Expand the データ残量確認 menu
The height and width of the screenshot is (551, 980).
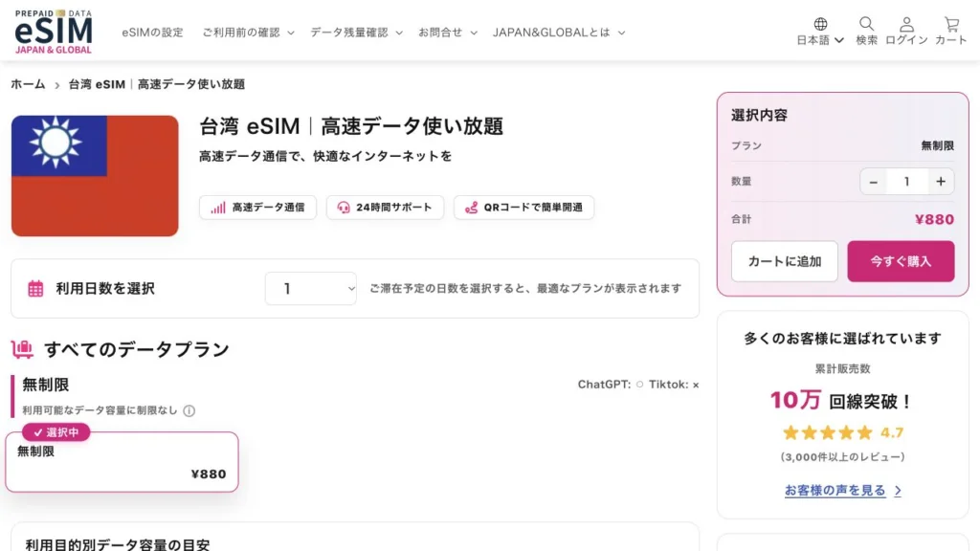pyautogui.click(x=356, y=33)
